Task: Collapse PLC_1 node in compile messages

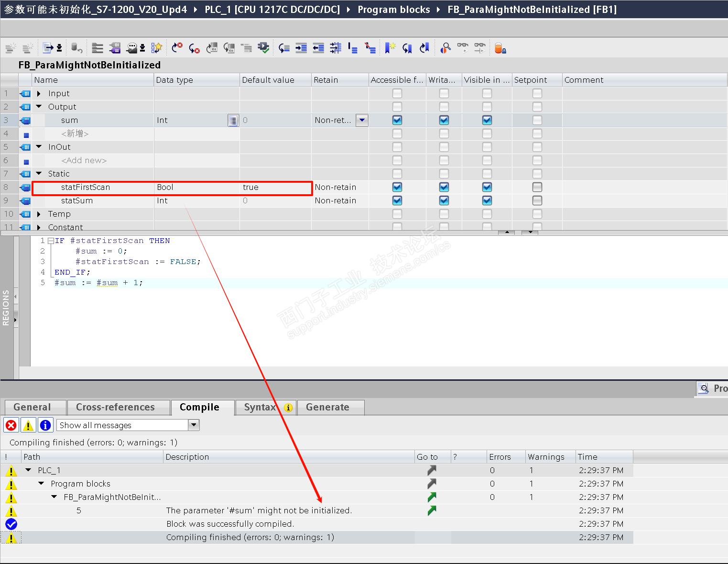Action: tap(28, 470)
